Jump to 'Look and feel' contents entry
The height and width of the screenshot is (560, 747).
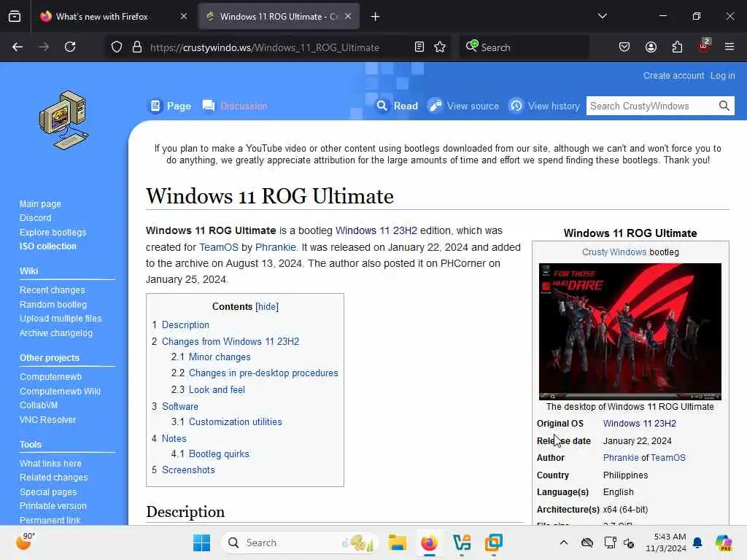[217, 389]
